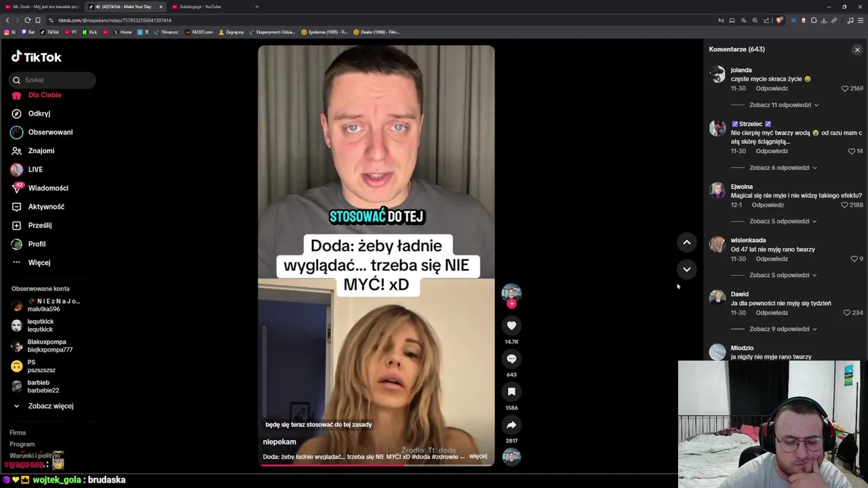The height and width of the screenshot is (488, 868).
Task: Open jolanda's profile avatar
Action: pos(717,75)
